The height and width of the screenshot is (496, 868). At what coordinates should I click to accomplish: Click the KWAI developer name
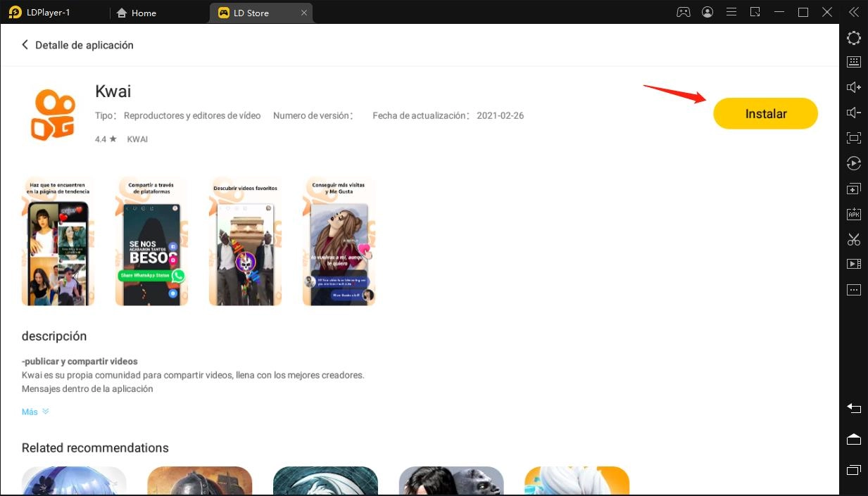click(x=137, y=139)
